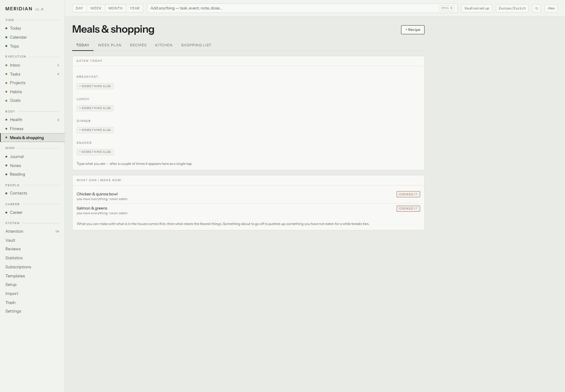Viewport: 565px width, 392px height.
Task: Open Today in the sidebar
Action: coord(32,28)
